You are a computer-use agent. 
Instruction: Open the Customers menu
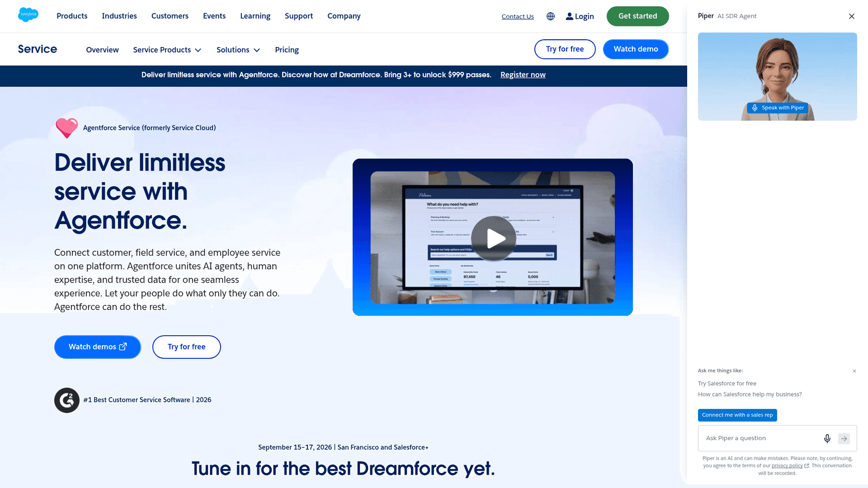[170, 16]
